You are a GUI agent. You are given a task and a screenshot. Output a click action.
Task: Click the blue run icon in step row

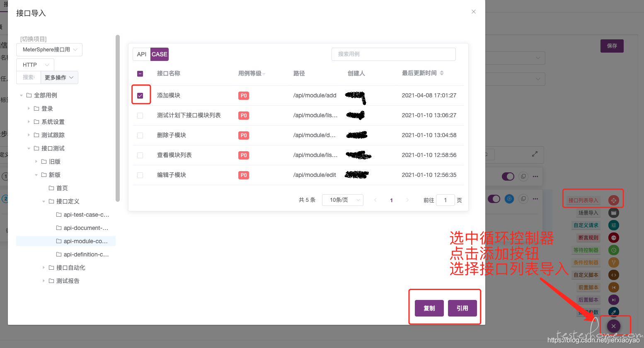tap(509, 199)
